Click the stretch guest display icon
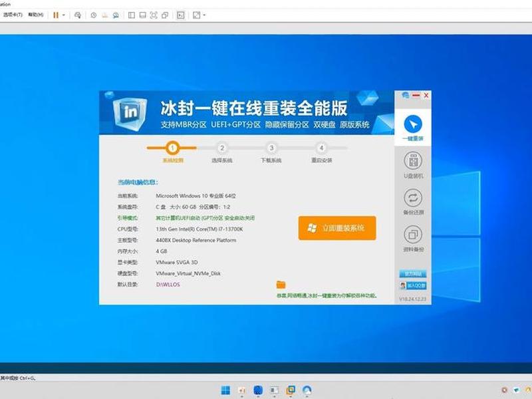 point(196,15)
